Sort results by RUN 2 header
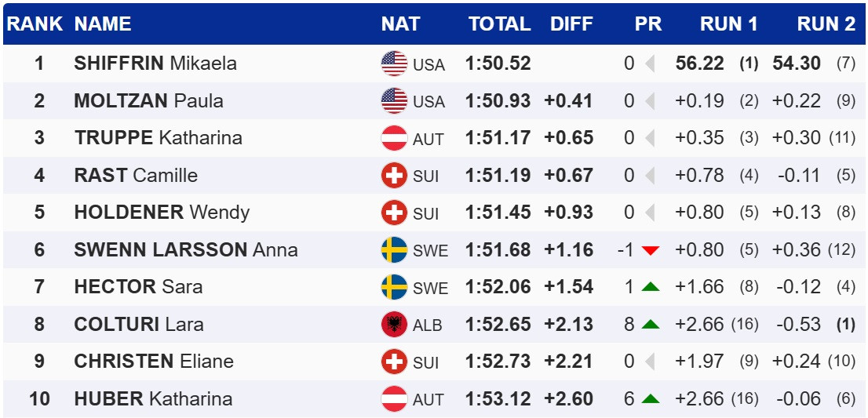The width and height of the screenshot is (868, 418). (826, 24)
